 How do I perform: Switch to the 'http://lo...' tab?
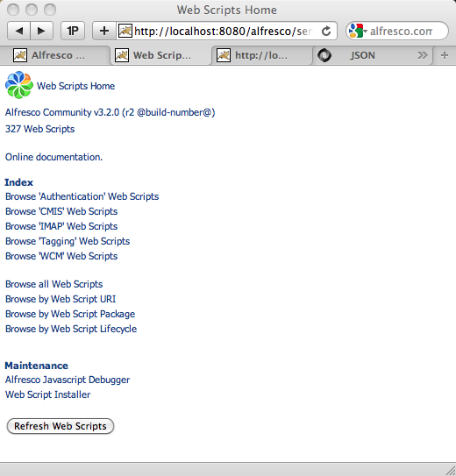point(261,55)
